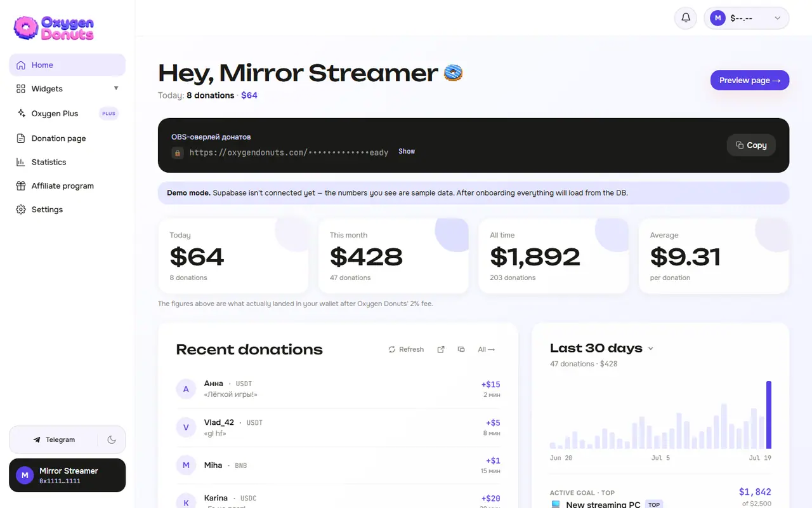Open the Last 30 days period dropdown
812x508 pixels.
coord(650,349)
